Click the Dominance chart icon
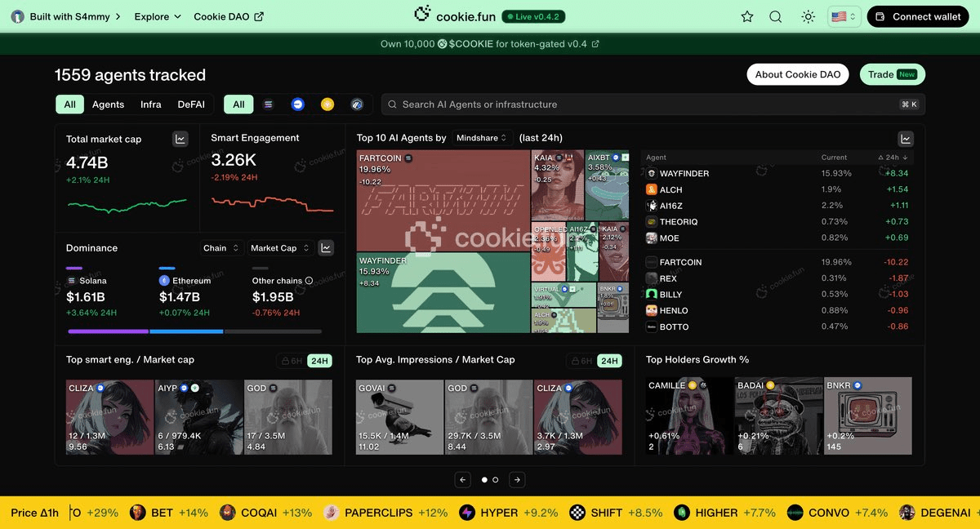This screenshot has height=529, width=980. pos(326,248)
